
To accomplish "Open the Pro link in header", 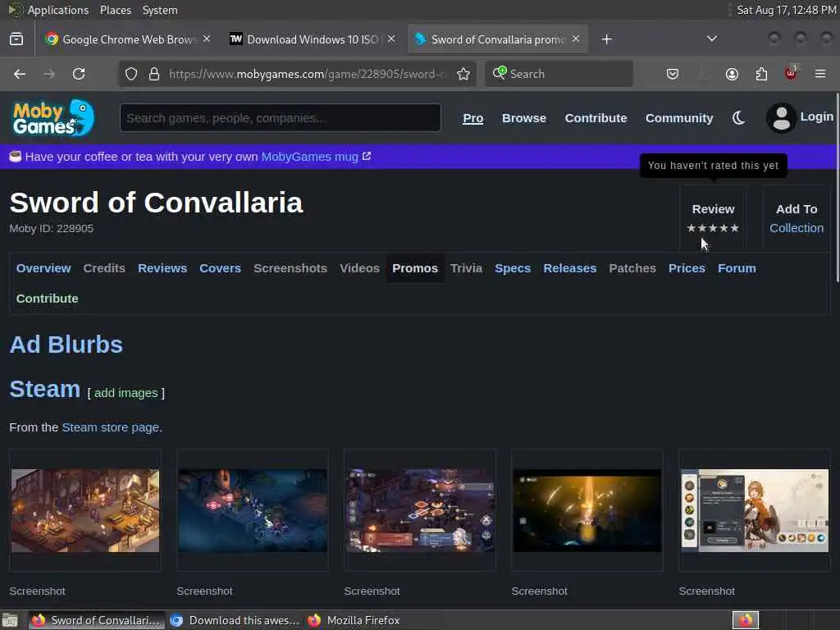I will [473, 118].
